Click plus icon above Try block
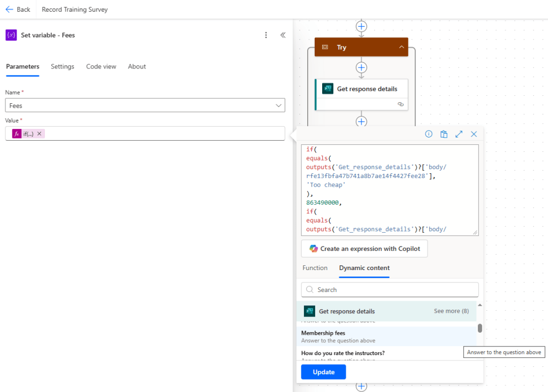Screen dimensions: 548x392 (362, 26)
